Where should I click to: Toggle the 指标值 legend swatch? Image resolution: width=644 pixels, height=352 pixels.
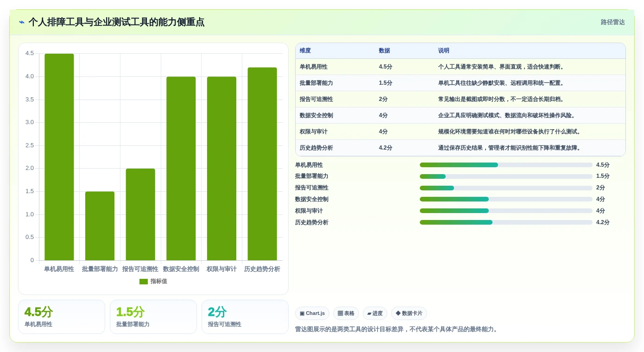coord(144,282)
